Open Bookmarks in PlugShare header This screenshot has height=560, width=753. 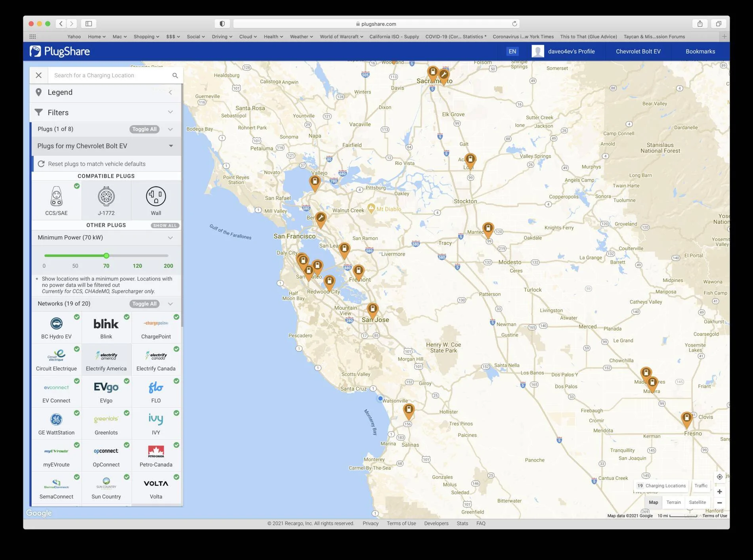pos(700,52)
